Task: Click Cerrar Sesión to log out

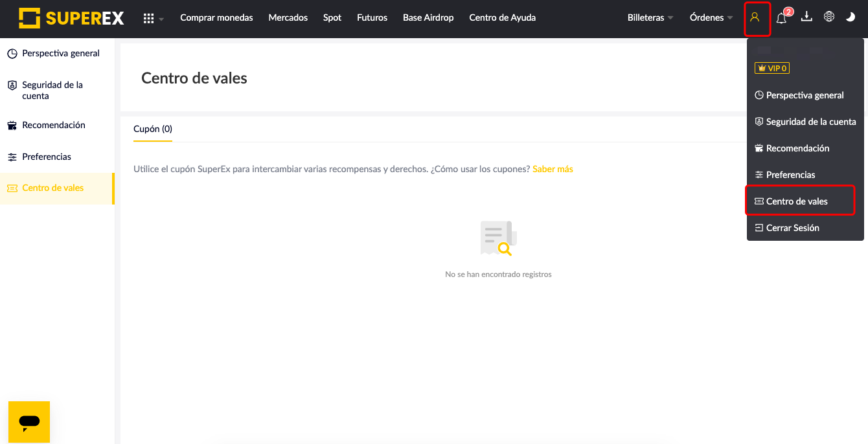Action: pos(805,228)
